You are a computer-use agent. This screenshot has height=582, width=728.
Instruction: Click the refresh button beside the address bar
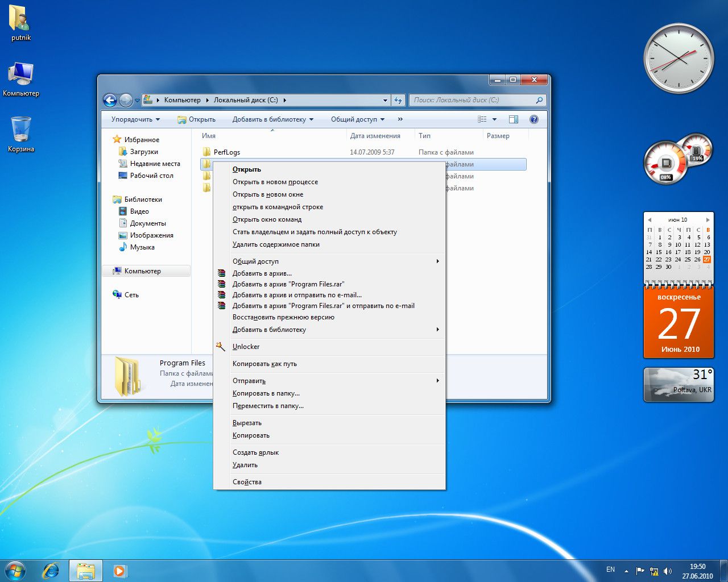tap(398, 101)
